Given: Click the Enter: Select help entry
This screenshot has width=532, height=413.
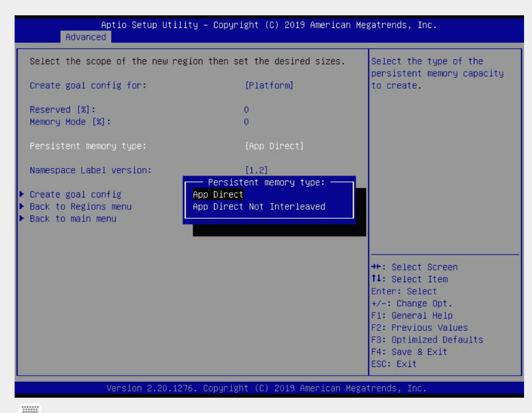Looking at the screenshot, I should 404,291.
